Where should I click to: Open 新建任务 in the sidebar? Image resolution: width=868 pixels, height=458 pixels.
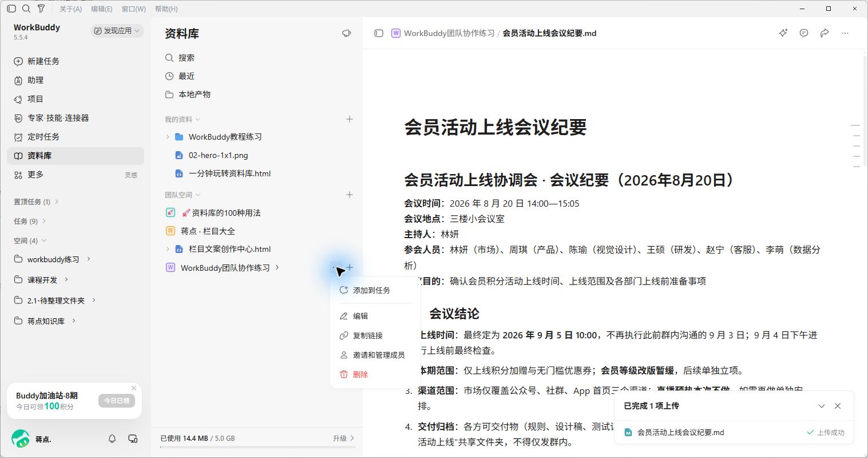click(76, 61)
